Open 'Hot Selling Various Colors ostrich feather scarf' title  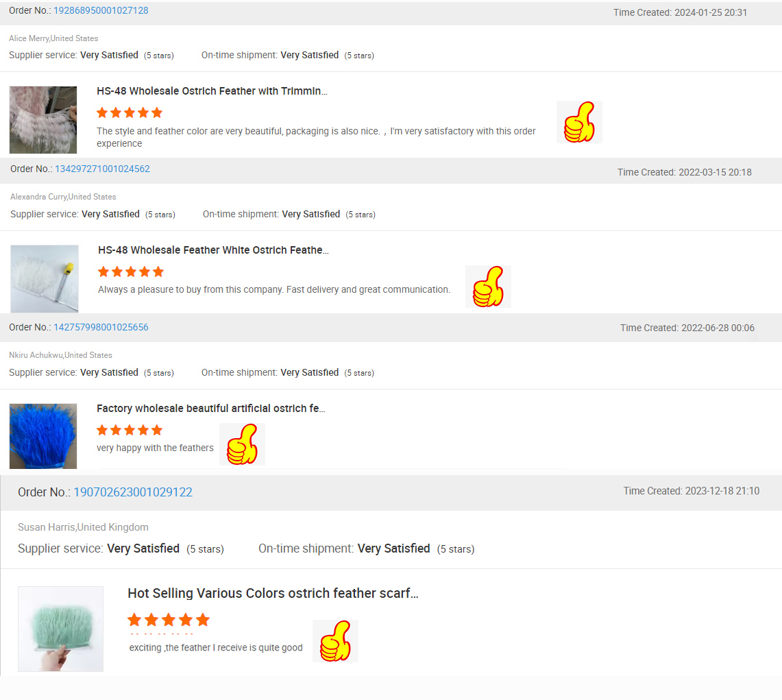tap(273, 593)
